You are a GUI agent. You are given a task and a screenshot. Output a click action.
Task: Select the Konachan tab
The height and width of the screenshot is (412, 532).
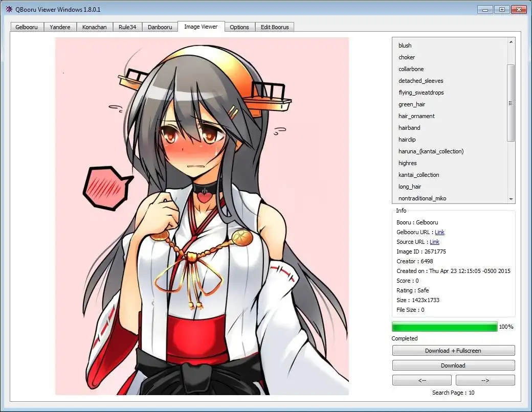click(94, 27)
